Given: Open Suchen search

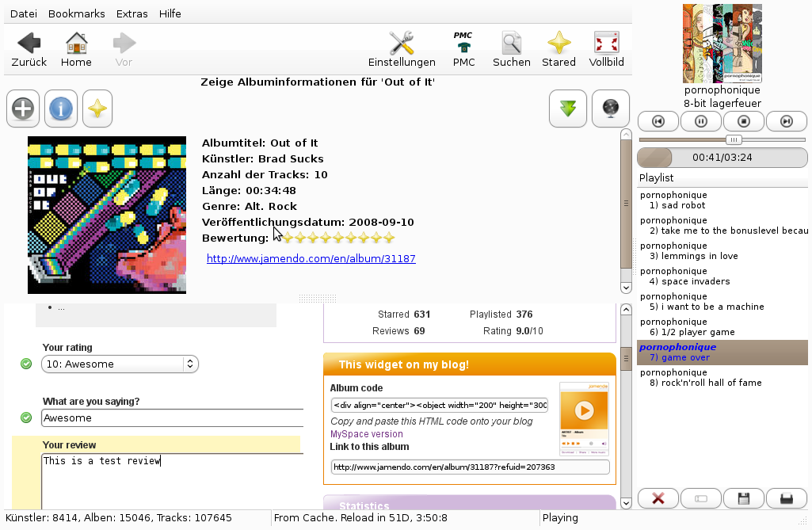Looking at the screenshot, I should tap(511, 50).
